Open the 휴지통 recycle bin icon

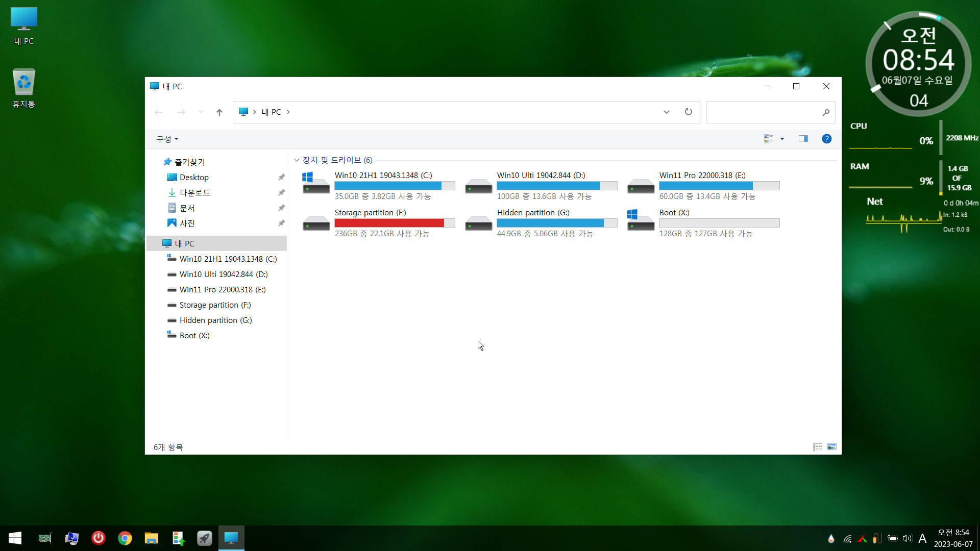[x=23, y=88]
